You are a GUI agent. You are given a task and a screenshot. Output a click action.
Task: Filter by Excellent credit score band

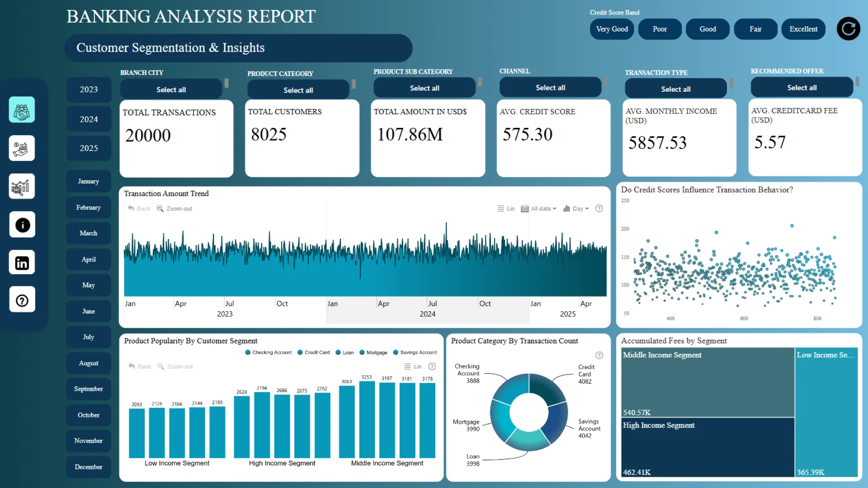click(803, 29)
